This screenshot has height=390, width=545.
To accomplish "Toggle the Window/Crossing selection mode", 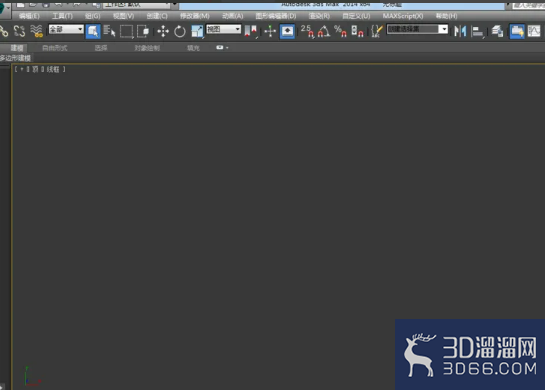I will [143, 31].
